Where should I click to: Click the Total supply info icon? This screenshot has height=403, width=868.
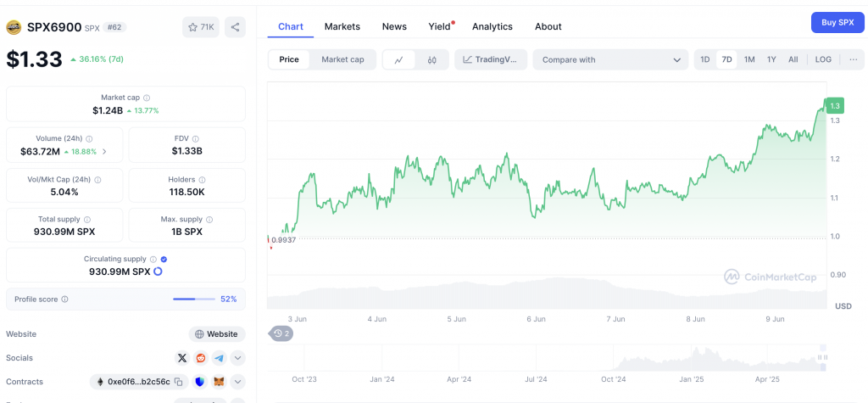coord(87,220)
